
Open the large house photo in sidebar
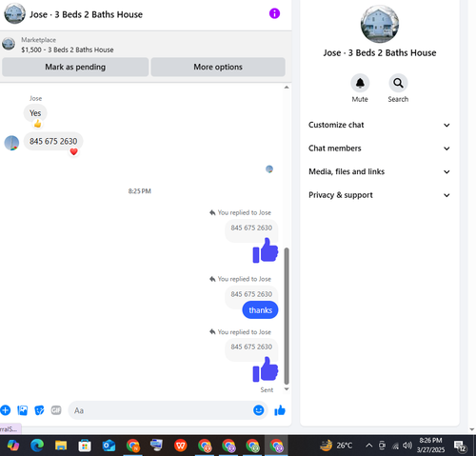pos(380,24)
